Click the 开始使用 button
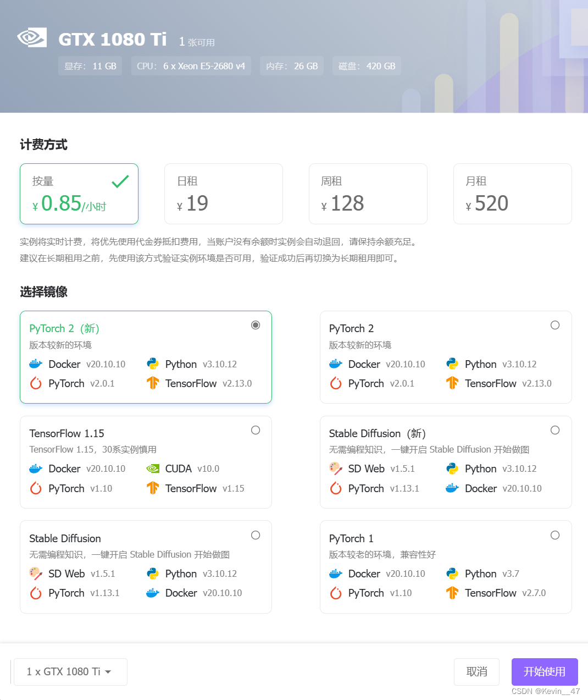The height and width of the screenshot is (700, 588). [x=544, y=671]
